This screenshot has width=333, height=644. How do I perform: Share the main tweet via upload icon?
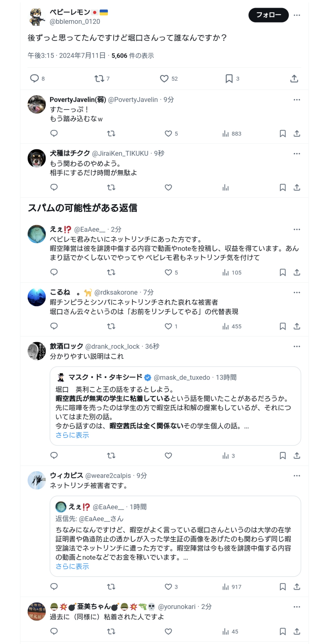(x=294, y=79)
